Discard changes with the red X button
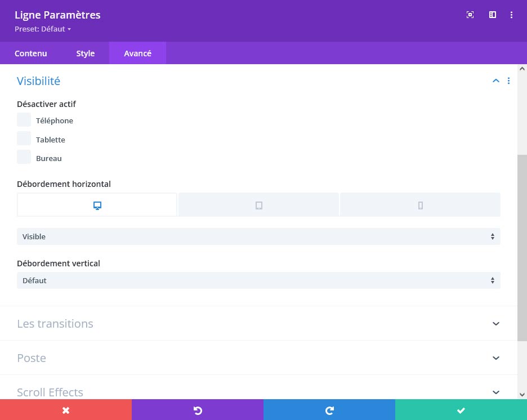Image resolution: width=527 pixels, height=420 pixels. 66,410
